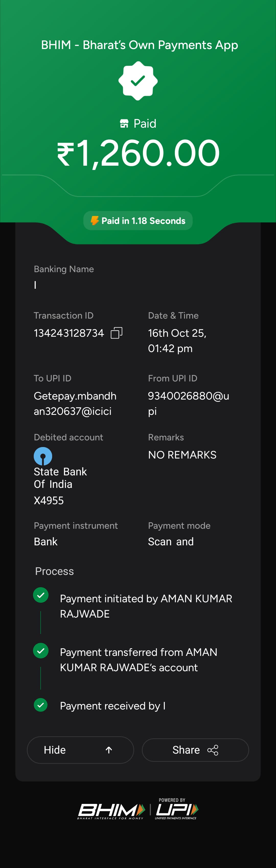Copy the transaction ID with the copy icon
276x868 pixels.
117,333
